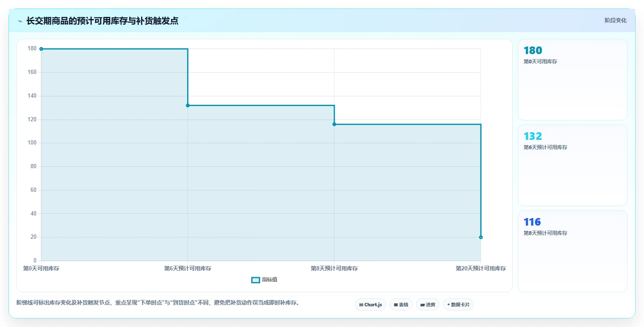Click the y-axis value 180
The width and height of the screenshot is (644, 327).
tap(32, 49)
